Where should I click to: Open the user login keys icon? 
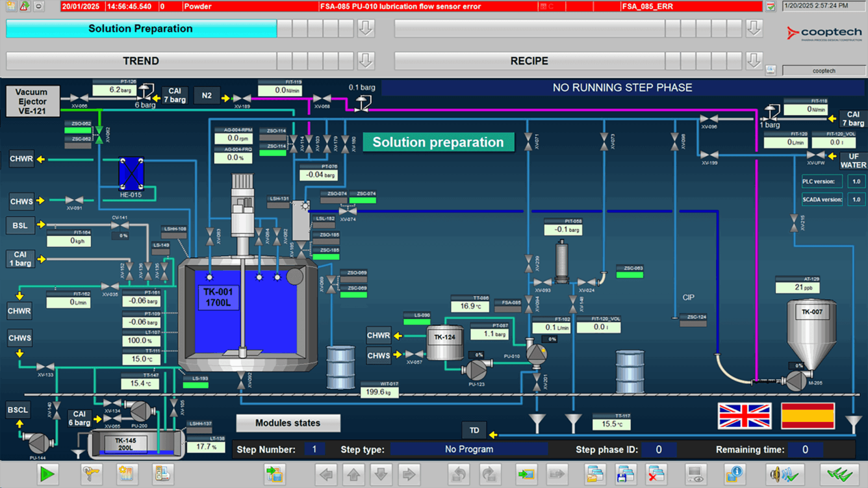click(x=91, y=474)
